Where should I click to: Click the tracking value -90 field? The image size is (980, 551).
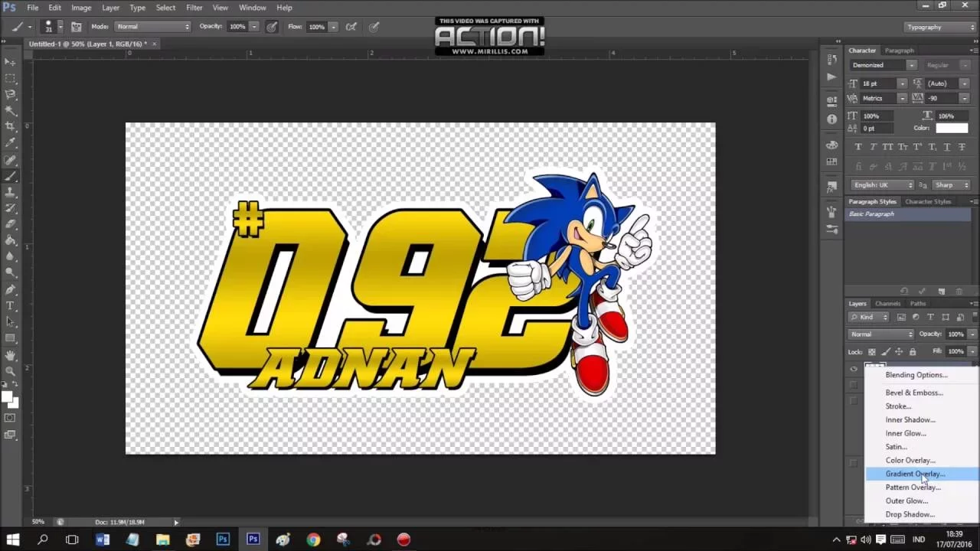point(942,98)
